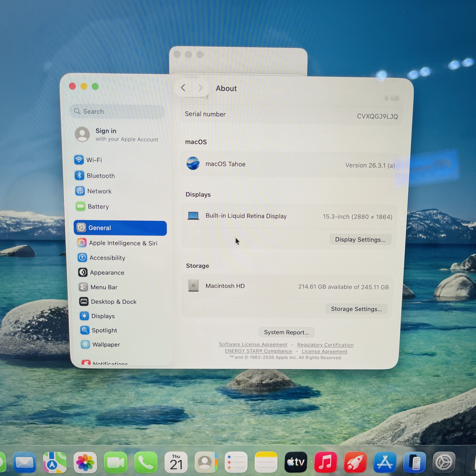This screenshot has height=476, width=476.
Task: Open Apple TV app from the Dock
Action: [296, 462]
